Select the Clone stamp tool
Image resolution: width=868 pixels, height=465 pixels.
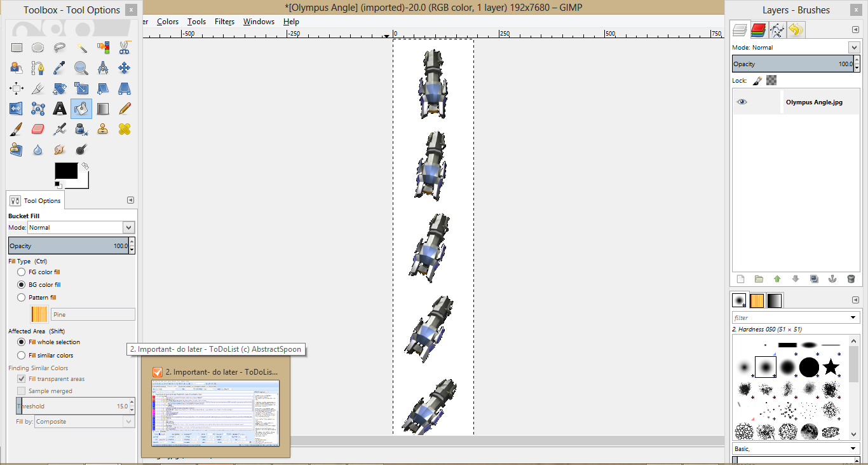(103, 129)
